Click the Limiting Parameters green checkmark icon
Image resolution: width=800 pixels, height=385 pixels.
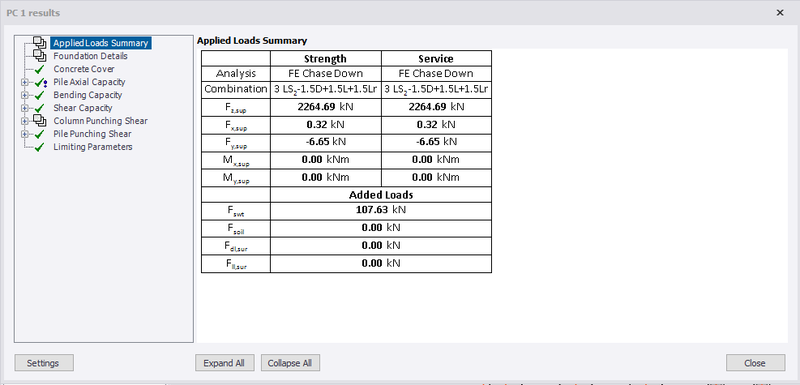click(40, 147)
